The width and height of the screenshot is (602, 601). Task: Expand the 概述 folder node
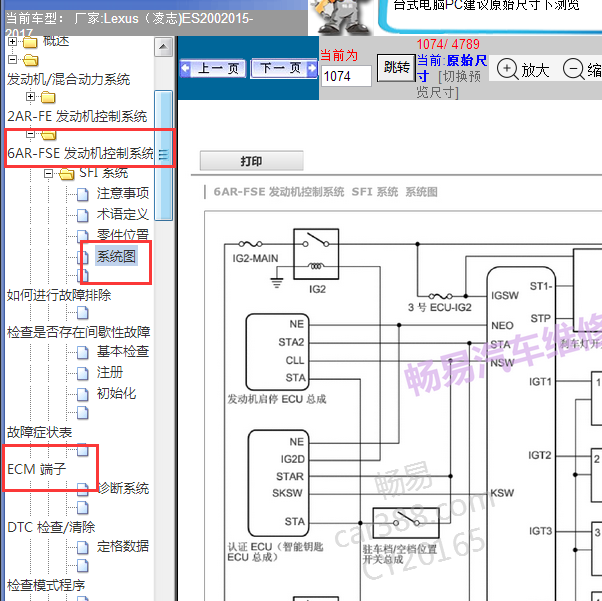point(12,41)
